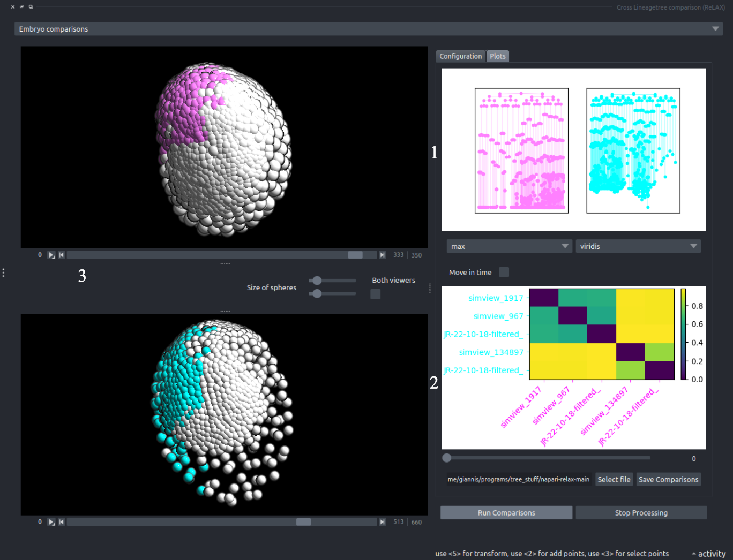Click the vertical three-dots handle on left edge
Viewport: 733px width, 560px height.
click(3, 273)
